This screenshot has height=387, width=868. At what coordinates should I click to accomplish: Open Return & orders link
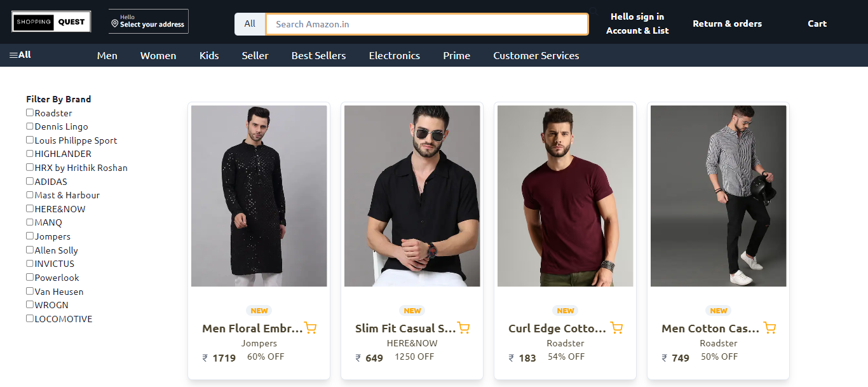tap(727, 24)
